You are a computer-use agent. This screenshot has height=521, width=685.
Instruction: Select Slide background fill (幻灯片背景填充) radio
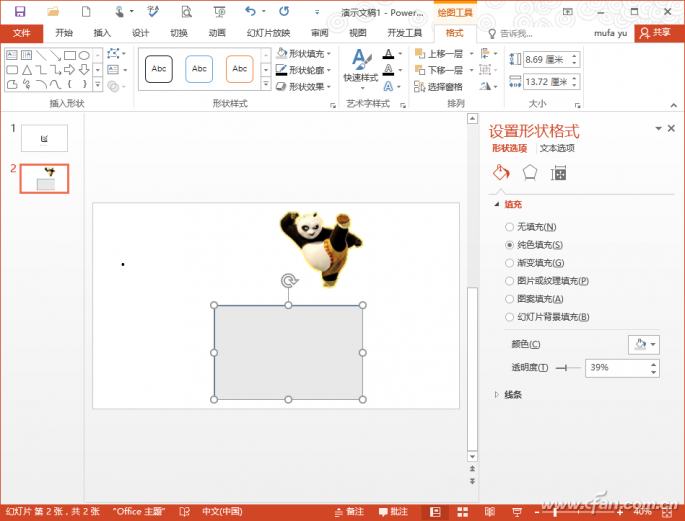(509, 317)
